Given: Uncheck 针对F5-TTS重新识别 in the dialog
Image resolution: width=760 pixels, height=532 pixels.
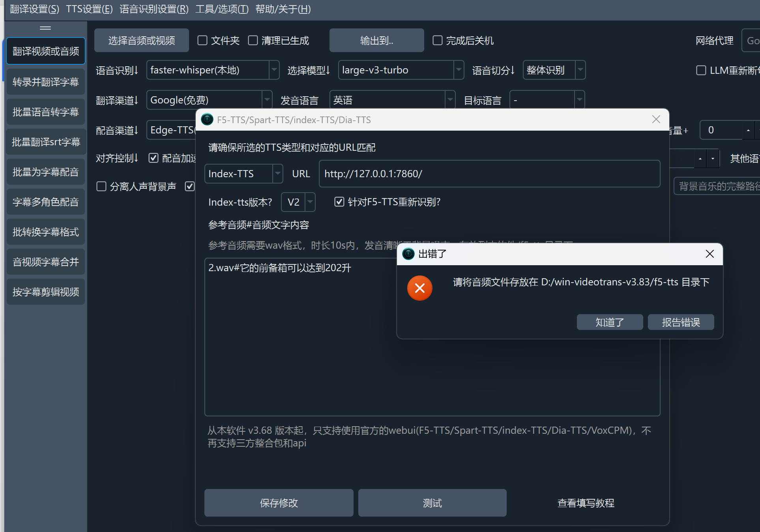Looking at the screenshot, I should pos(339,202).
